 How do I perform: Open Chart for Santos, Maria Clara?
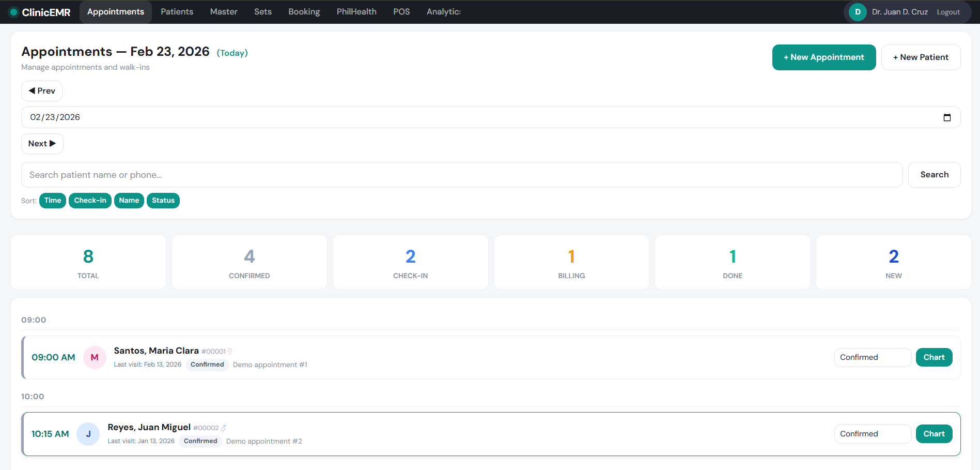pos(934,357)
